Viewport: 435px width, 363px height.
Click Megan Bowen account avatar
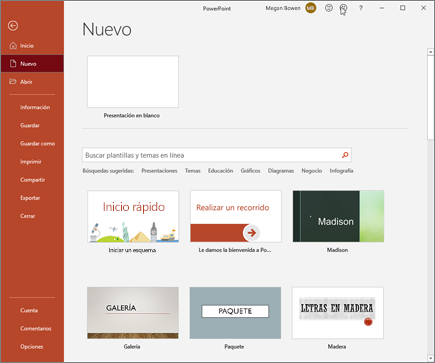[x=311, y=8]
